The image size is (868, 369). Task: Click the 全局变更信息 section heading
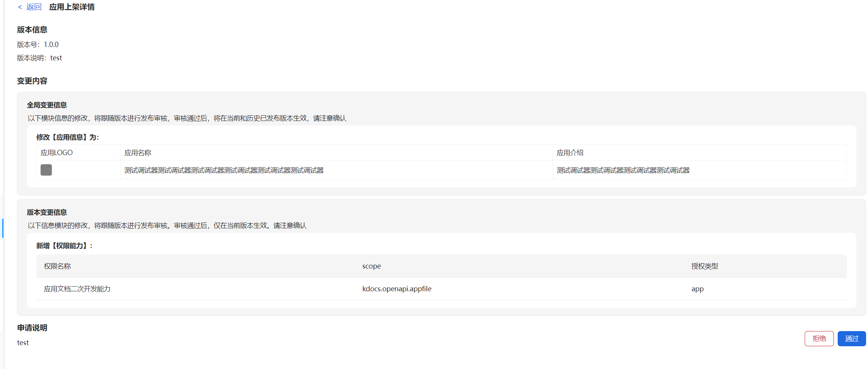coord(47,105)
